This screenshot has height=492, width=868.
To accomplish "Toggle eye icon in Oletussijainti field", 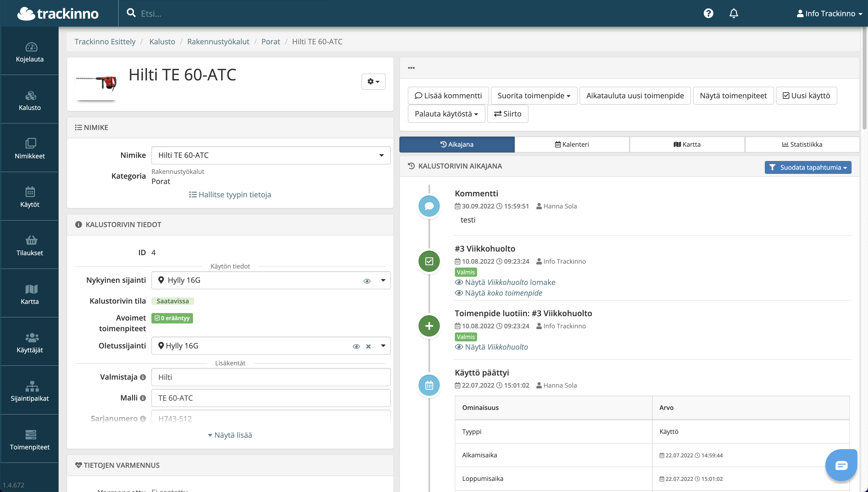I will (356, 346).
